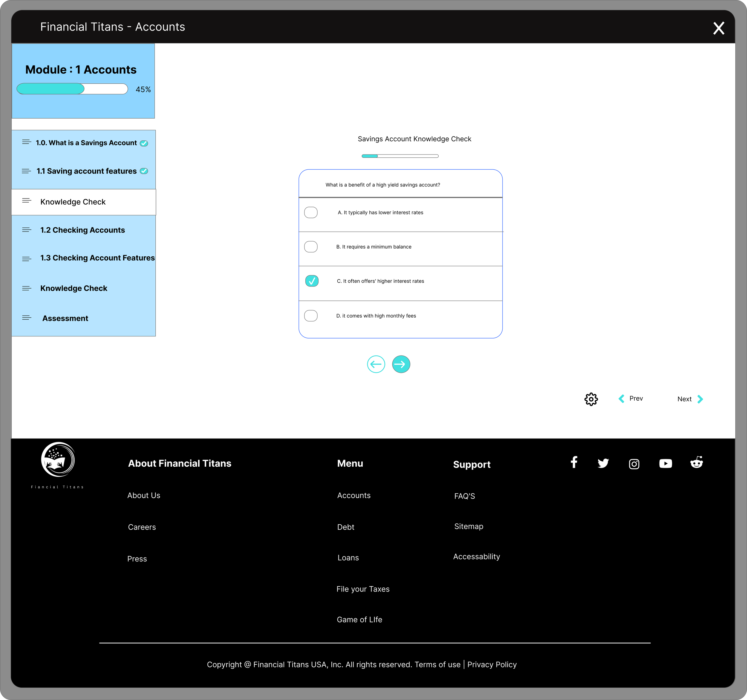747x700 pixels.
Task: Select Assessment in module sidebar
Action: tap(65, 318)
